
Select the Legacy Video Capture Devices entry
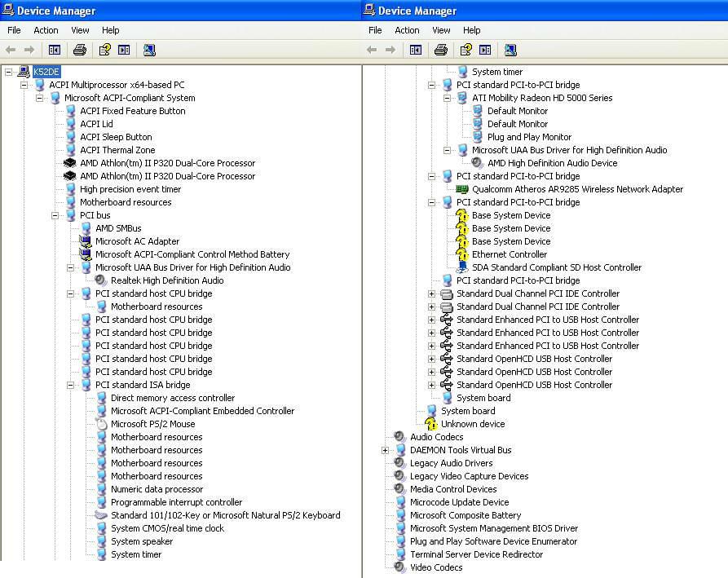469,476
